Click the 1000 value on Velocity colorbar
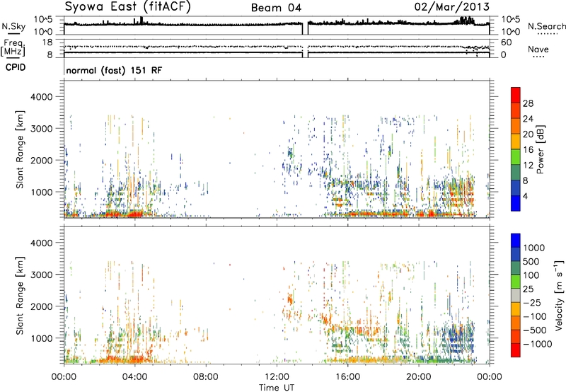The width and height of the screenshot is (566, 392). [x=534, y=248]
